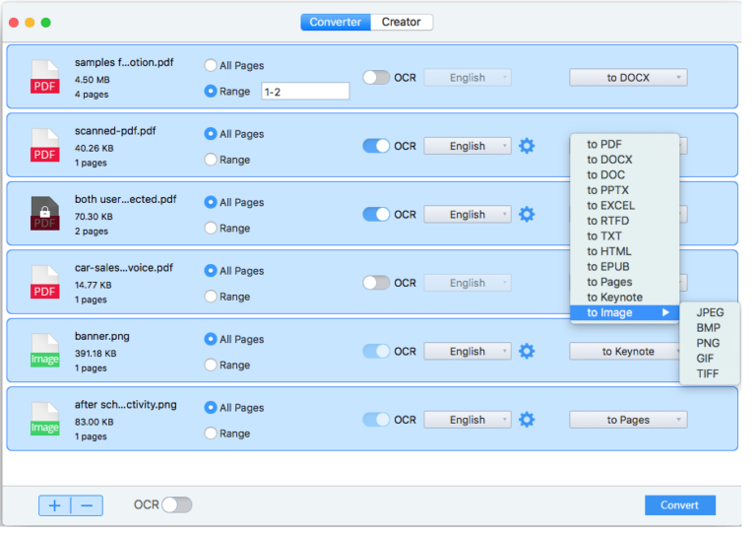Add a file with the plus button
Screen dimensions: 756x533
click(x=54, y=505)
